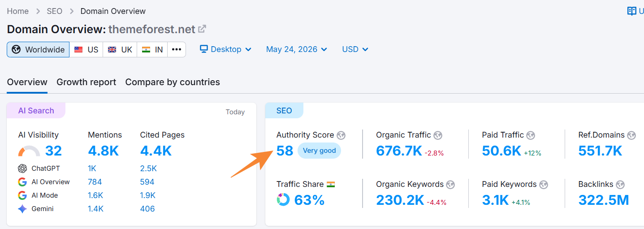Click the desktop monitor icon

pos(204,49)
